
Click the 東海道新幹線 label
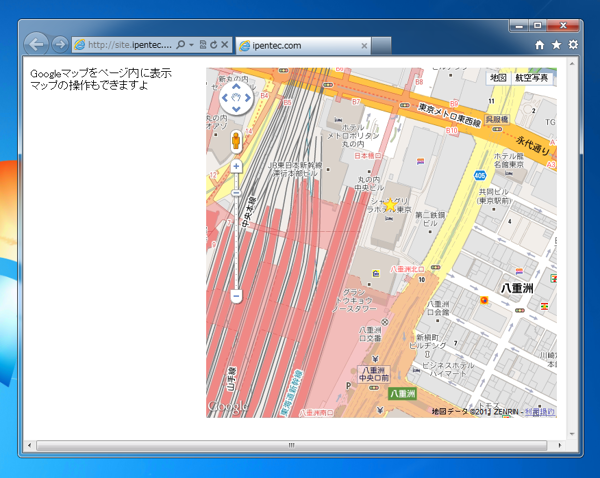292,393
